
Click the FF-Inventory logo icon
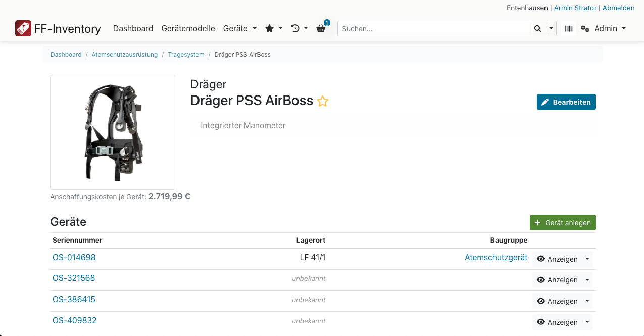coord(23,28)
